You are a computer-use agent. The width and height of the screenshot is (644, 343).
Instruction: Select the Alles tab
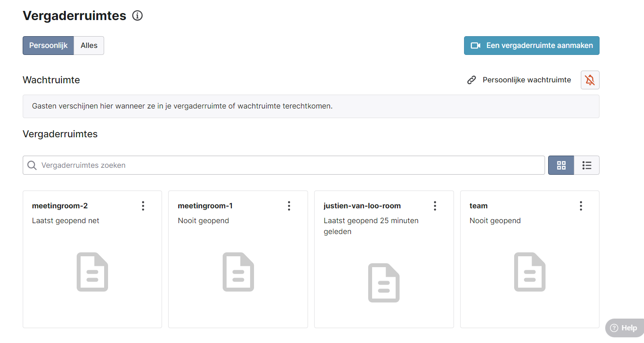(x=89, y=45)
